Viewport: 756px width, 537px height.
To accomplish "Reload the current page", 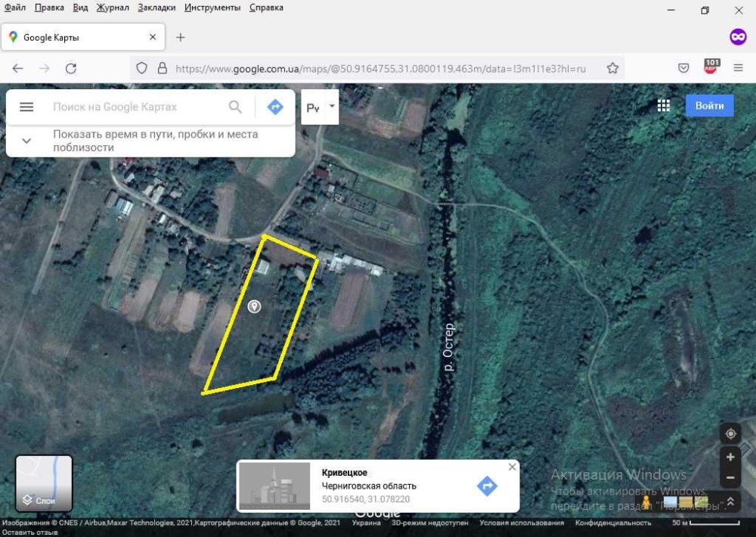I will point(71,69).
